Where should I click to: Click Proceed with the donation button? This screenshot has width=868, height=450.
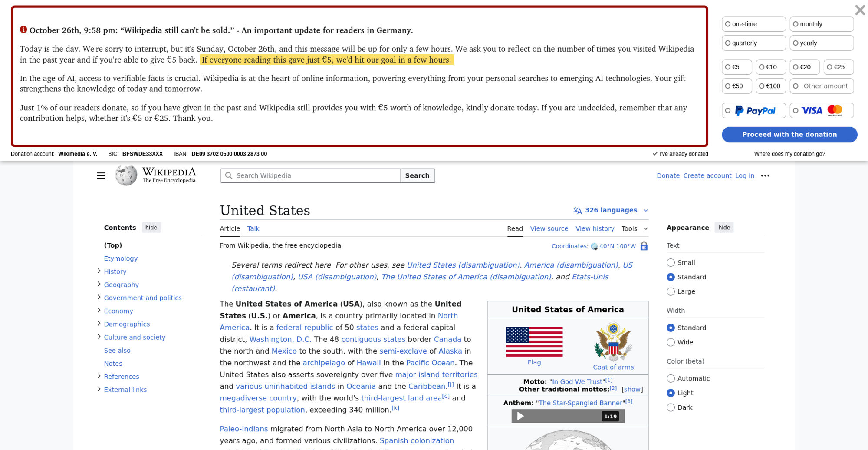[789, 135]
